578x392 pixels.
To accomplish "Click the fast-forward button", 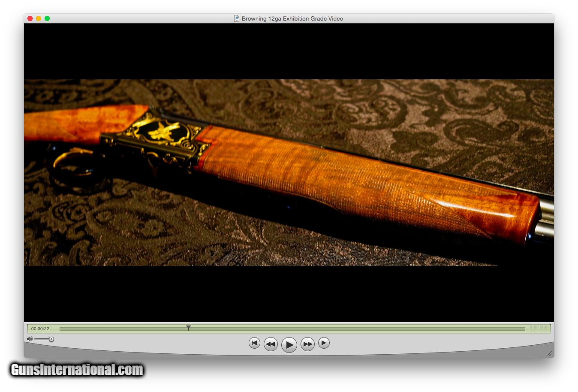I will (307, 344).
